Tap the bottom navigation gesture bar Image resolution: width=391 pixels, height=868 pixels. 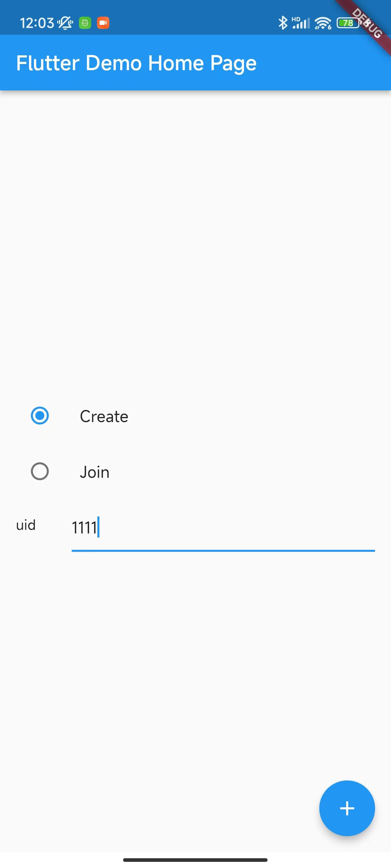point(195,860)
